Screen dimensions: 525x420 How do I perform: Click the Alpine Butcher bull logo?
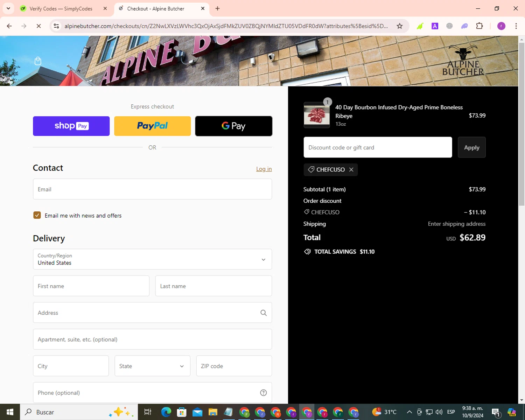pyautogui.click(x=463, y=60)
